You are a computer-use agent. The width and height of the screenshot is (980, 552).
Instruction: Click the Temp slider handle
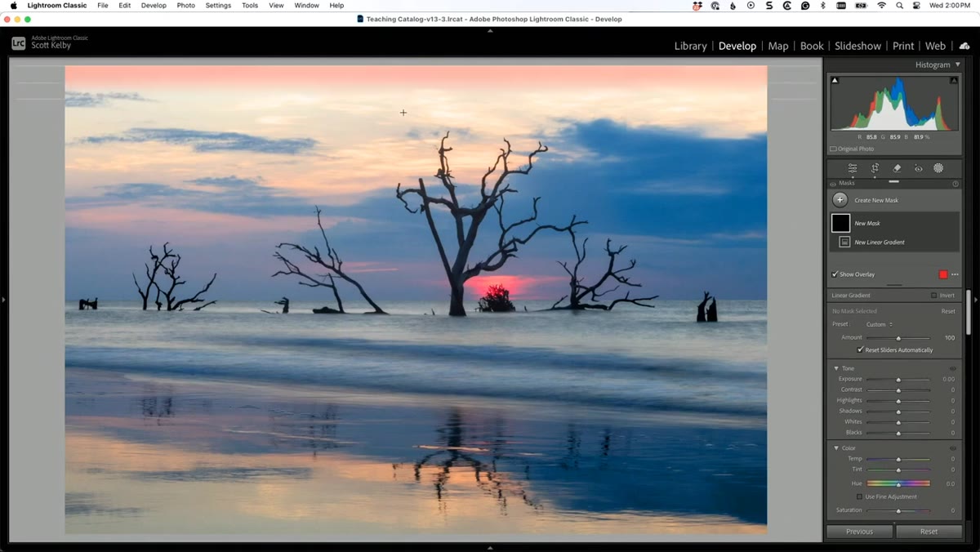[898, 459]
